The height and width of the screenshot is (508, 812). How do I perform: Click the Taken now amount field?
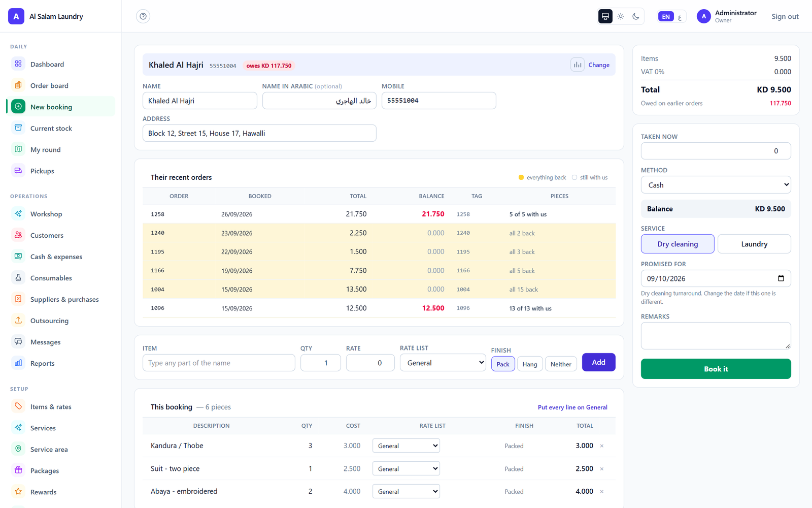coord(716,151)
